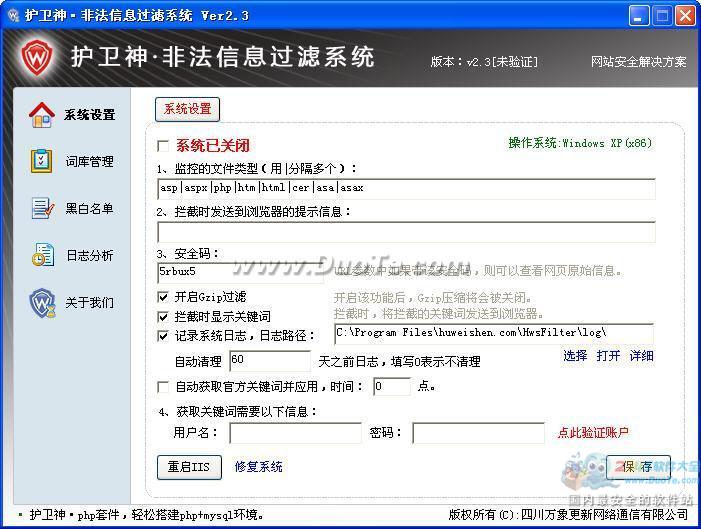This screenshot has height=529, width=701.
Task: Click the 选择 link for log path
Action: click(575, 356)
